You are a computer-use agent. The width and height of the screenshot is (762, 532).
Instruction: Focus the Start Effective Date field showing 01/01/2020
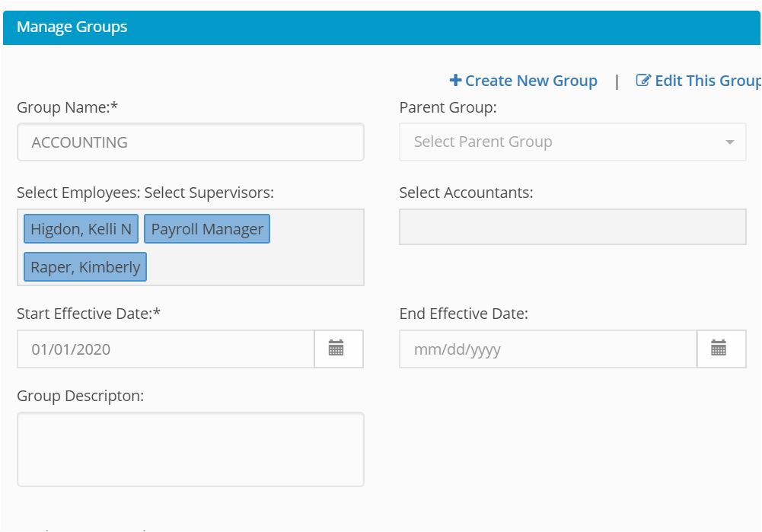(166, 349)
